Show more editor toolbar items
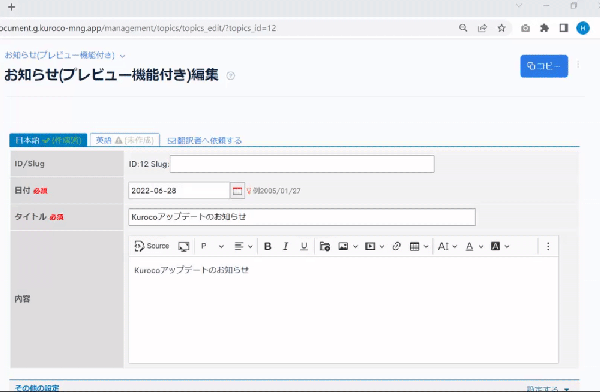 click(548, 246)
